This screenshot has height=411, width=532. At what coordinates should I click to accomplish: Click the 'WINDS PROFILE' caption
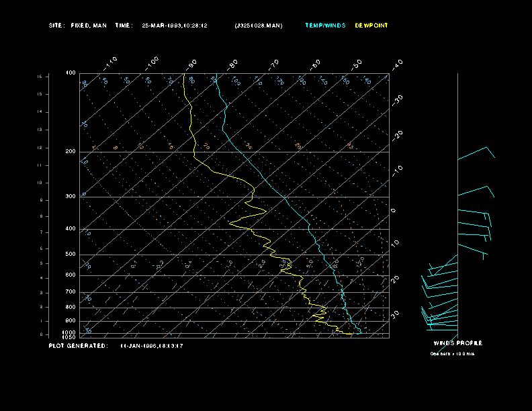coord(457,343)
